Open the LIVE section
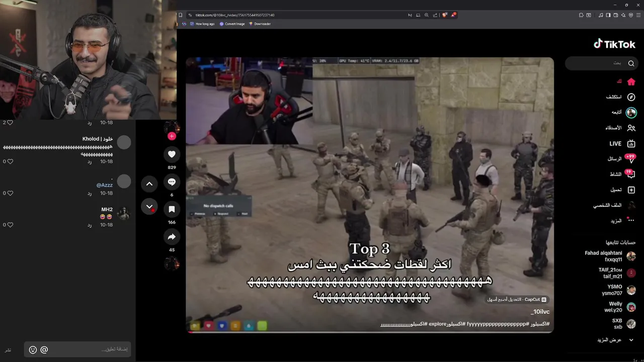 click(x=622, y=143)
